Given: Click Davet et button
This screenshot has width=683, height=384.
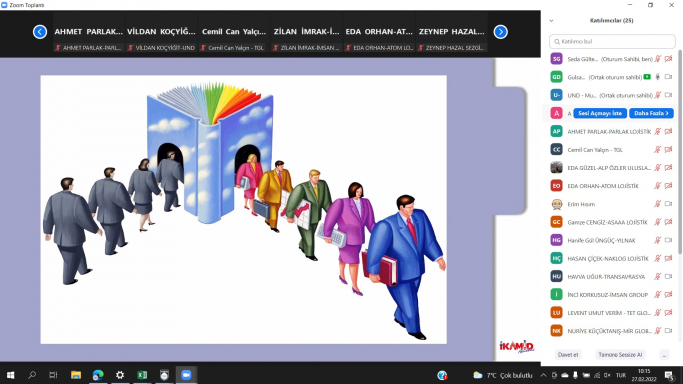Looking at the screenshot, I should pyautogui.click(x=568, y=355).
